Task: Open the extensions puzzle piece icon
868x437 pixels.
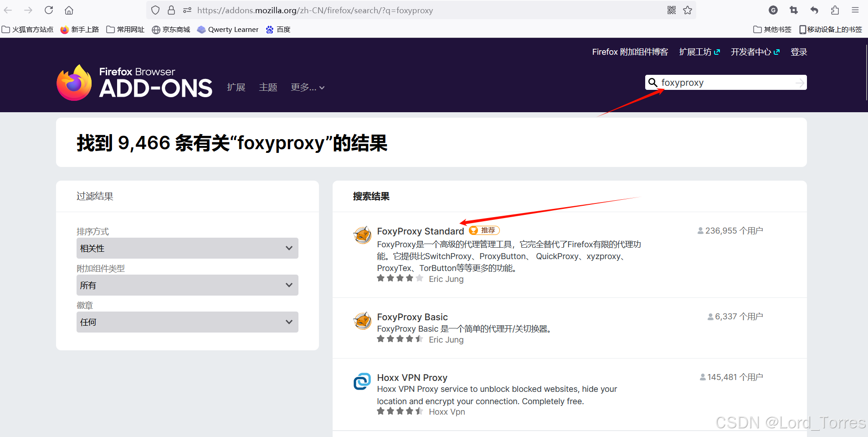Action: 835,10
